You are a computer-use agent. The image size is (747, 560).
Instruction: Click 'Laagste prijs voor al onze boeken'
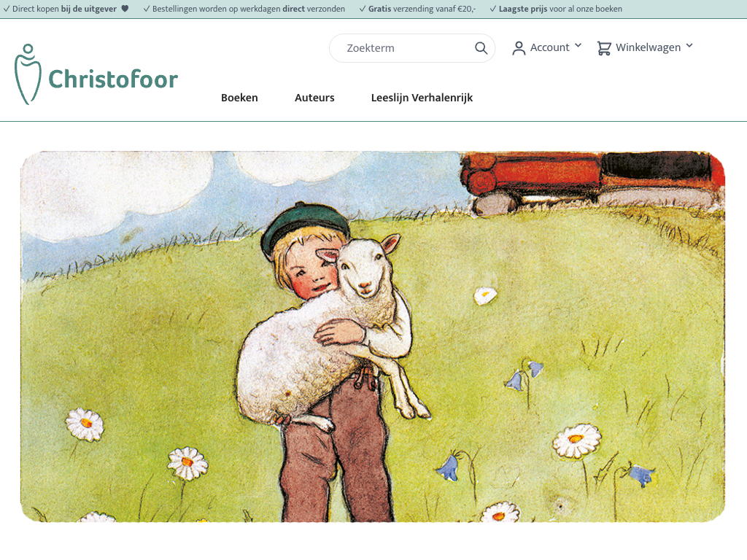[x=560, y=9]
